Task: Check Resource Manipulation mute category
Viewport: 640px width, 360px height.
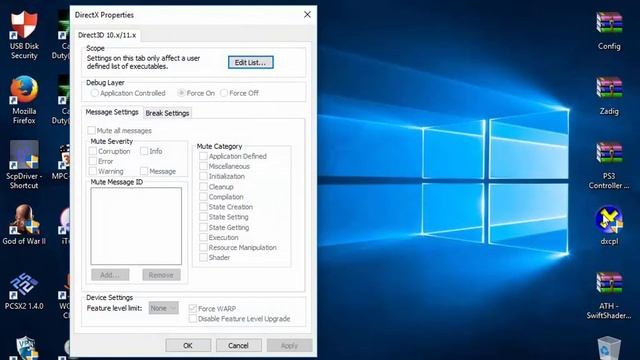Action: tap(203, 247)
